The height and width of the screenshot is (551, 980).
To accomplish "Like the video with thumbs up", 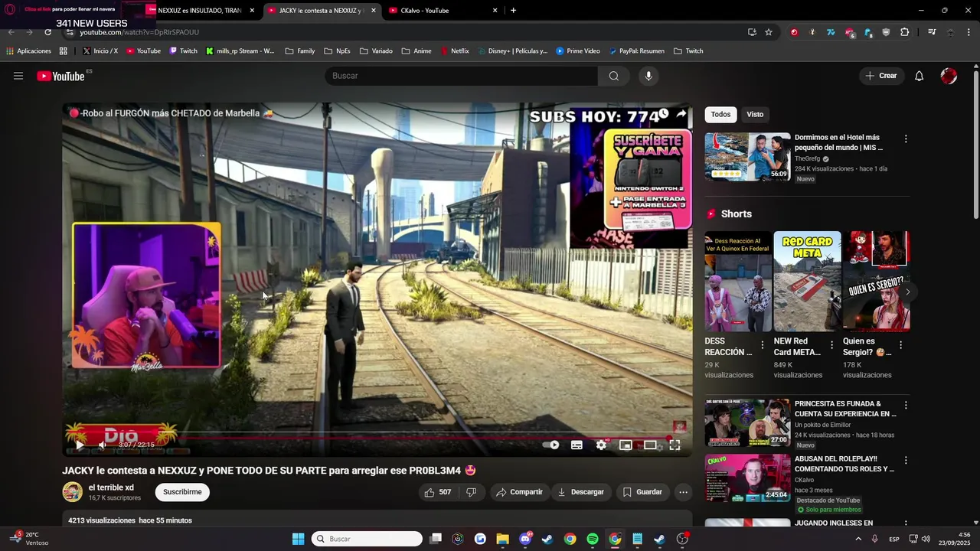I will click(x=439, y=492).
